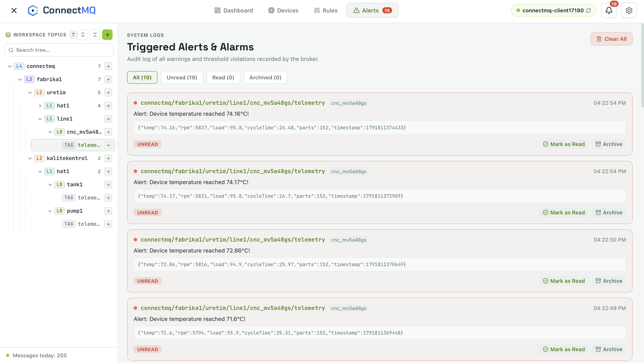Expand all topics with up-down arrows icon

[x=83, y=35]
